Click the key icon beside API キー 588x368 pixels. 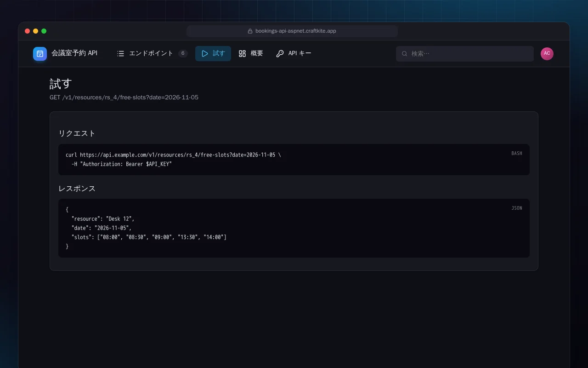pyautogui.click(x=280, y=53)
